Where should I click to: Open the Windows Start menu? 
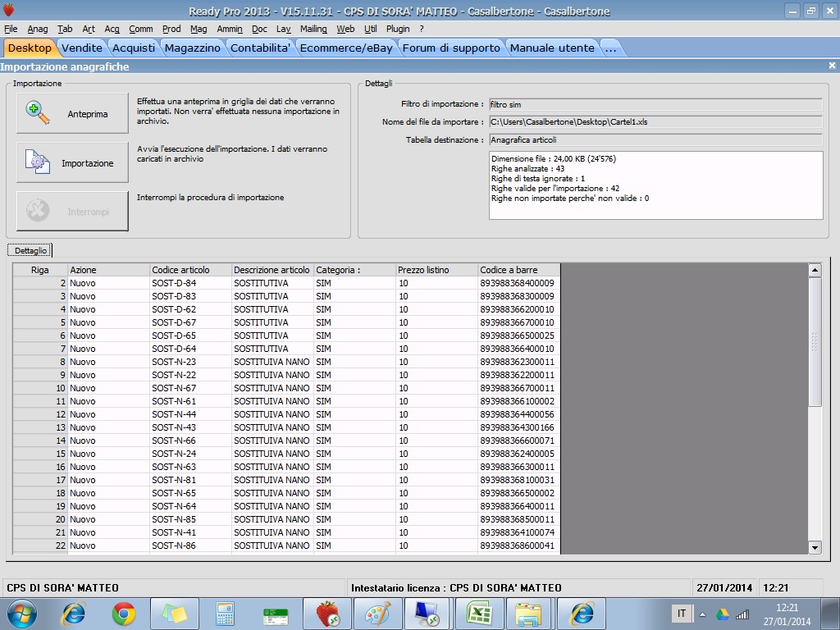(22, 614)
